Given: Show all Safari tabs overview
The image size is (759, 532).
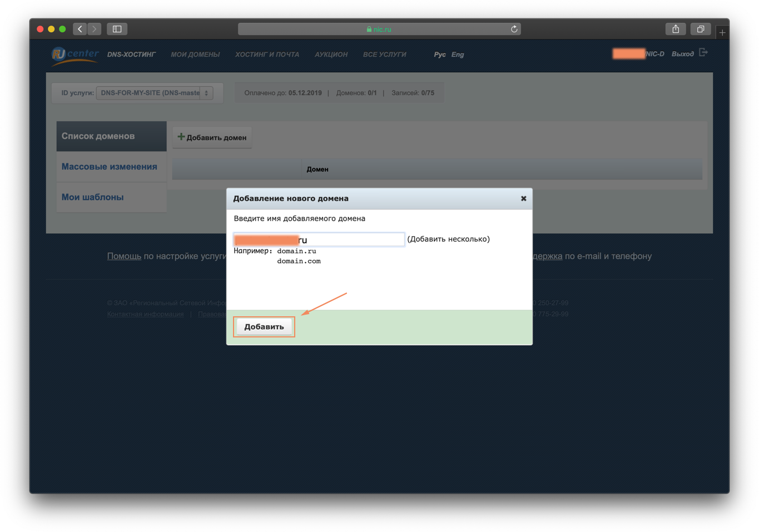Looking at the screenshot, I should coord(701,29).
